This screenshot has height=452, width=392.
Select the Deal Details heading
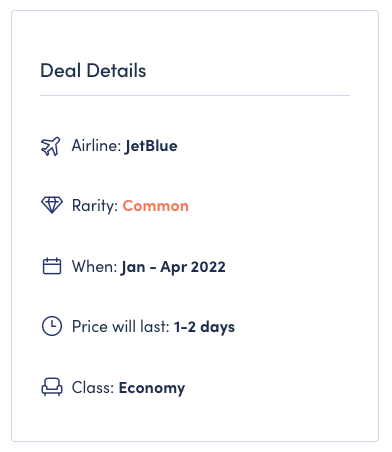point(93,71)
